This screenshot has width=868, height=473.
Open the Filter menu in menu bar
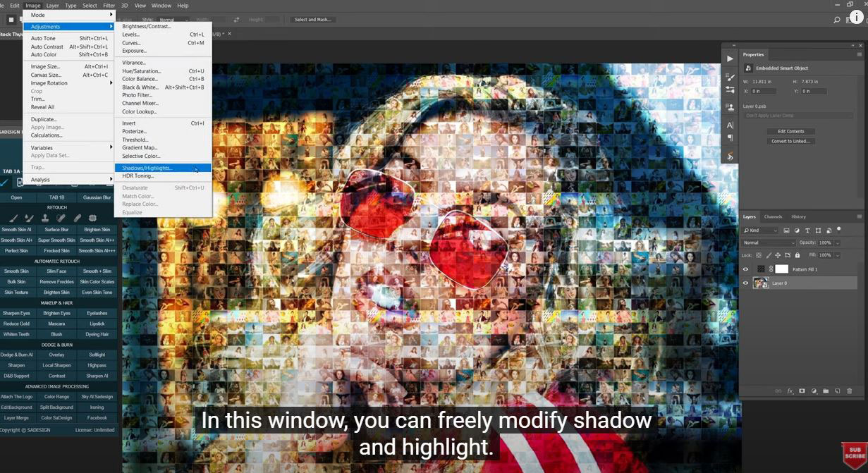[109, 5]
